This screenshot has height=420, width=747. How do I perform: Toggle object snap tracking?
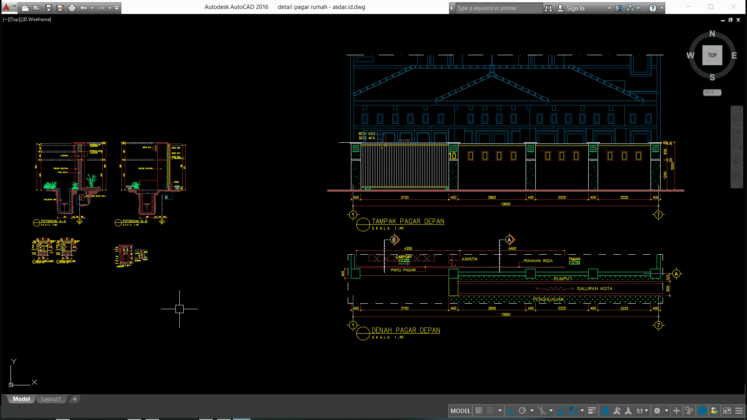click(561, 410)
